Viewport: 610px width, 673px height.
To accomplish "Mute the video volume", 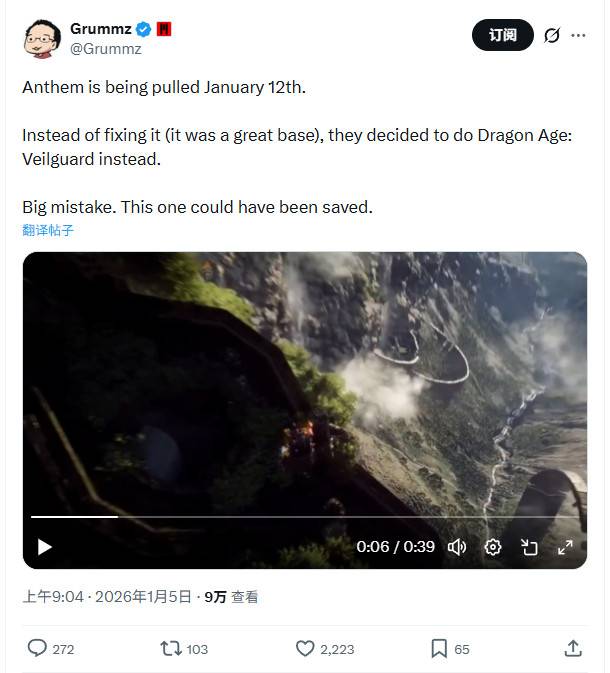I will tap(457, 547).
